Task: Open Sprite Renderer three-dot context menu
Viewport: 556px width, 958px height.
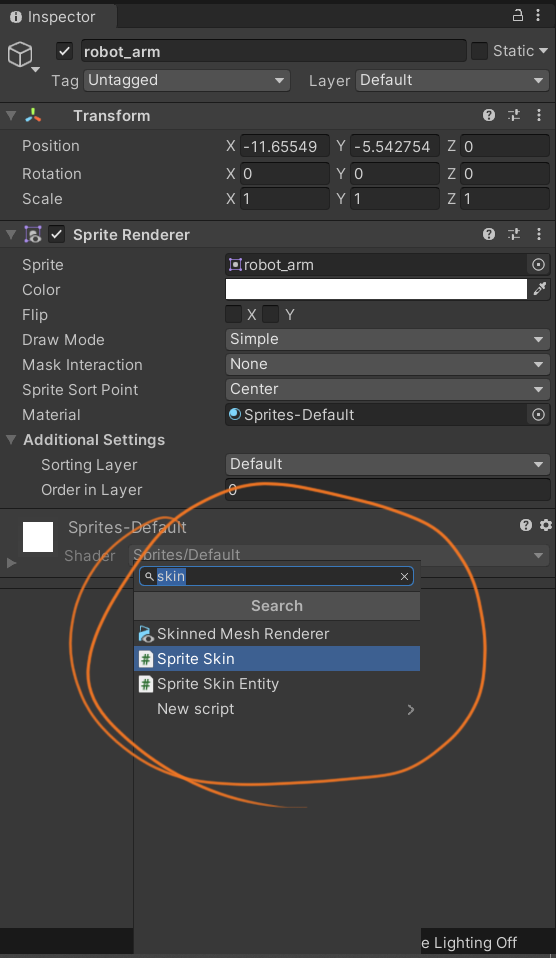Action: pyautogui.click(x=538, y=234)
